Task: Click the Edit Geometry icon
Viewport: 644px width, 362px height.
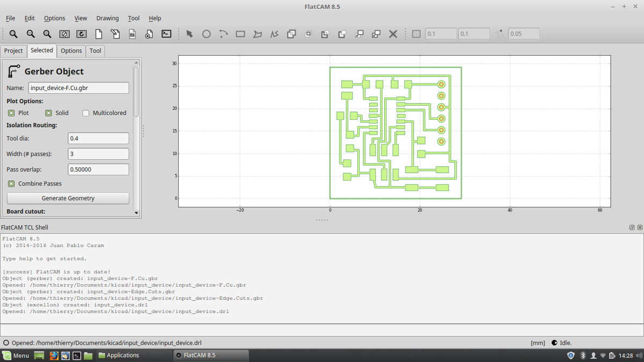Action: click(x=115, y=34)
